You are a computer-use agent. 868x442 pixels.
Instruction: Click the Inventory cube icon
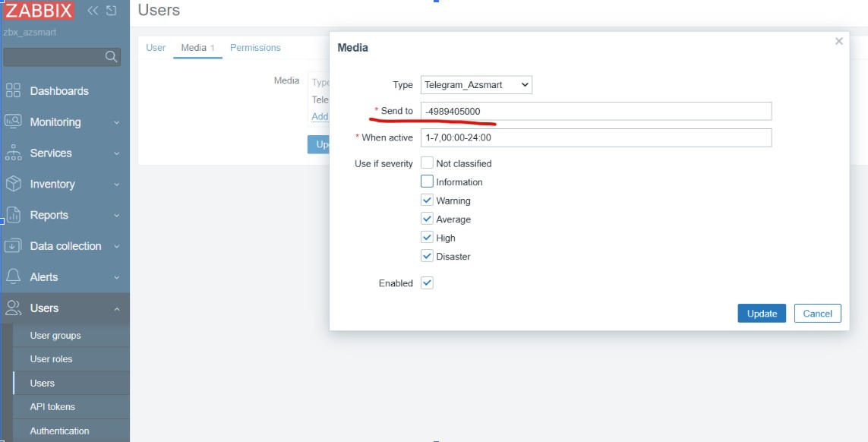13,184
